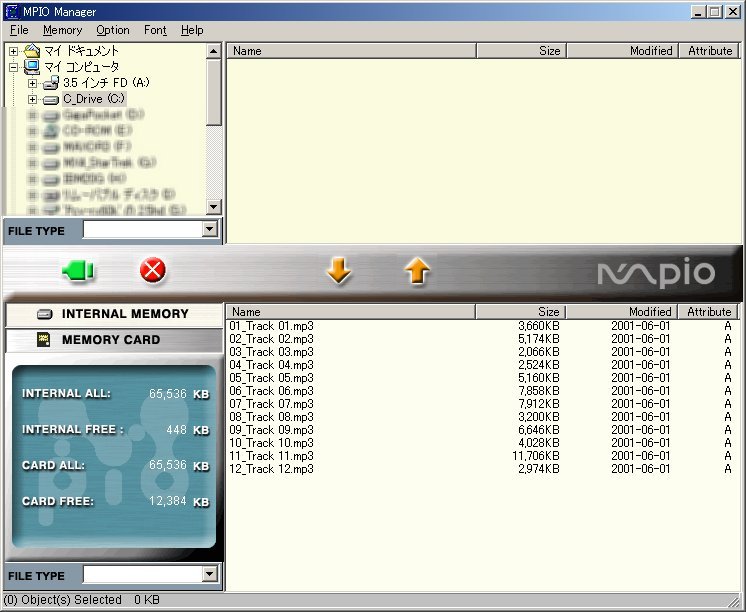746x612 pixels.
Task: Click status bar '(0) Object(s) Selected'
Action: point(62,600)
